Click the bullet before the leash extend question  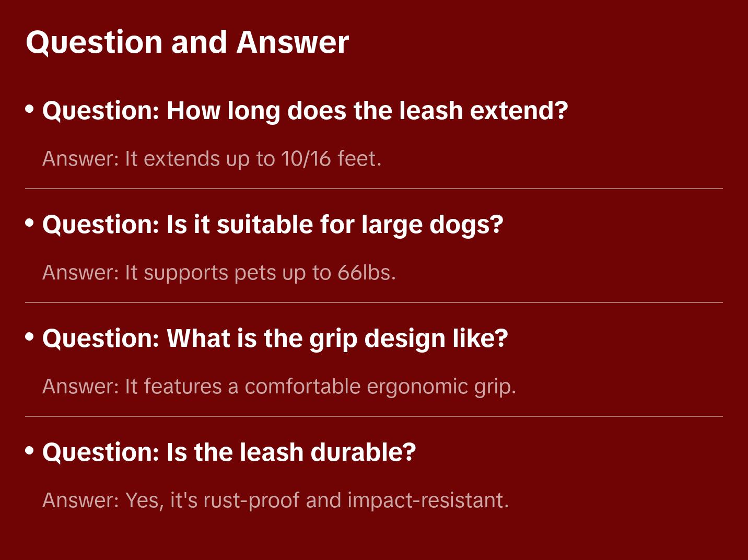pos(30,109)
